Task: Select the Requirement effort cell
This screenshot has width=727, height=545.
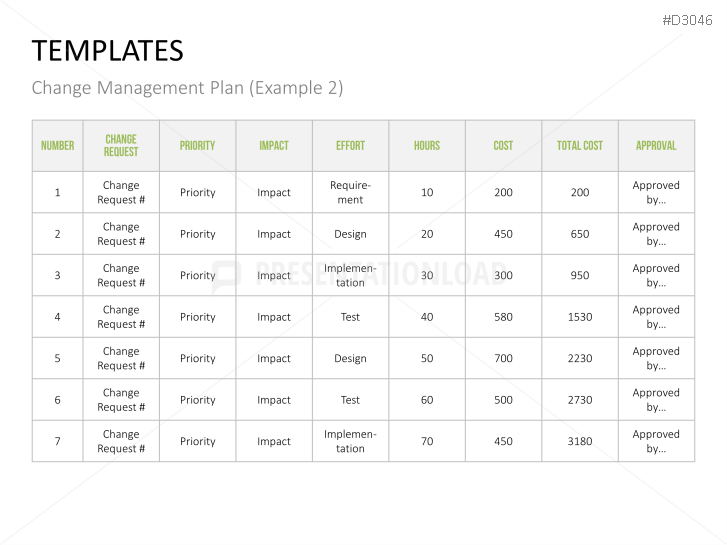Action: point(350,192)
